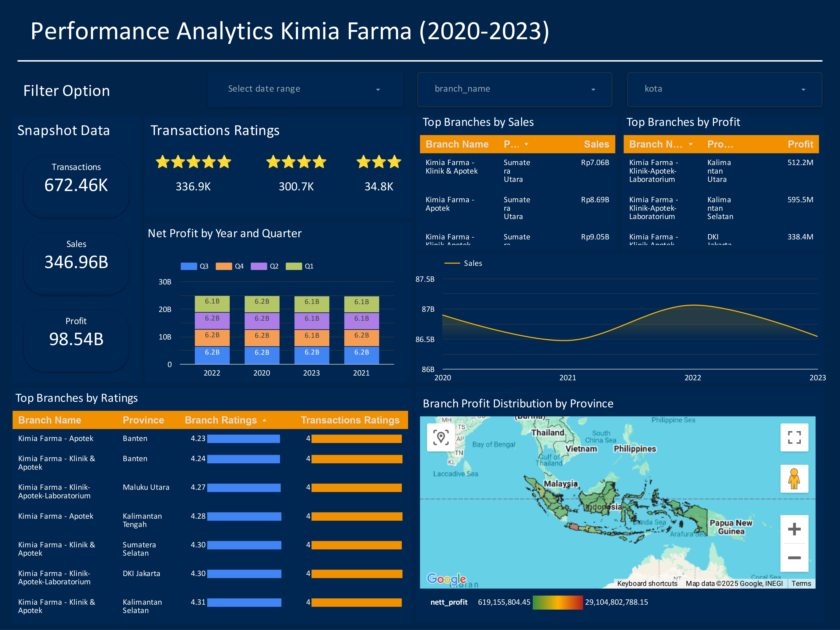Screen dimensions: 840x630
Task: Click the Sales line legend entry
Action: [x=463, y=263]
